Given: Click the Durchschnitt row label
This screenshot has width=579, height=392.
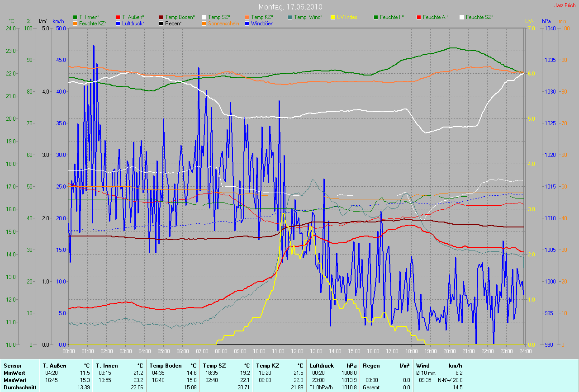Looking at the screenshot, I should coord(19,387).
